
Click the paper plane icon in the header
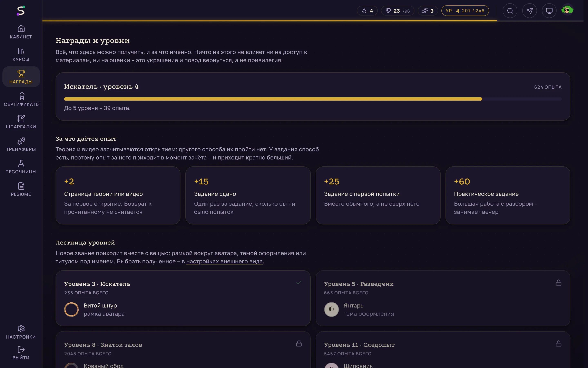click(x=530, y=11)
